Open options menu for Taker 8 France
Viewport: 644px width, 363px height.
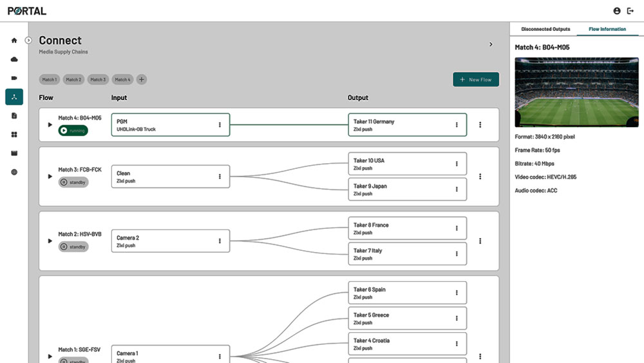[457, 228]
